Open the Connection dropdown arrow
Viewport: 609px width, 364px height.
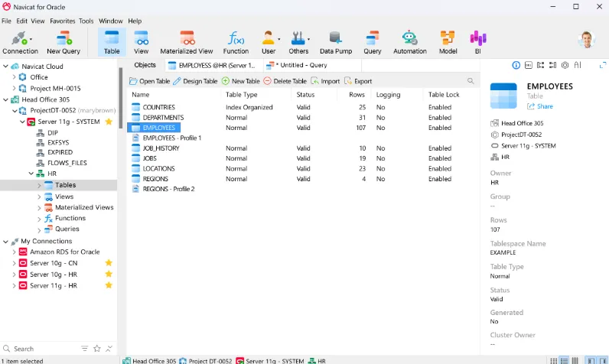31,39
